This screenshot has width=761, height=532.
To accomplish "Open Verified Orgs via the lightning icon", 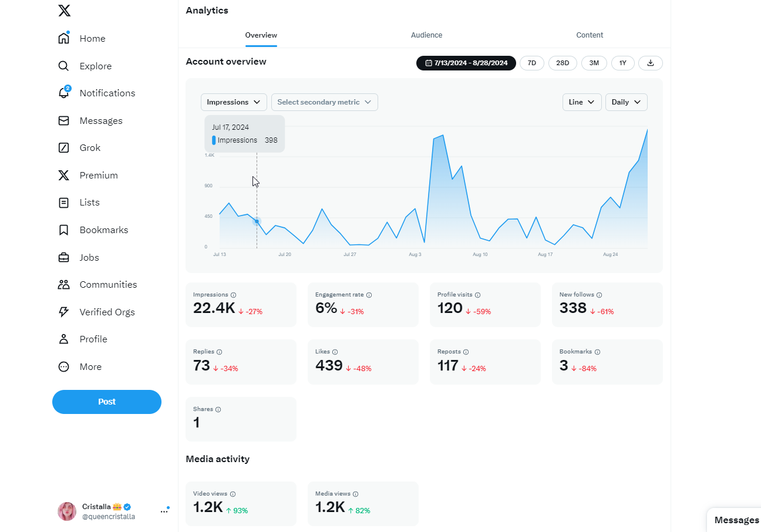I will [x=64, y=312].
